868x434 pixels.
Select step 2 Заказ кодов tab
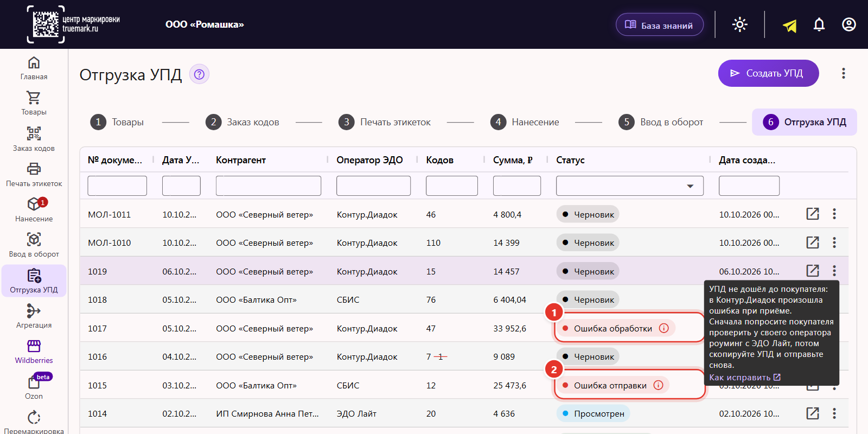click(x=242, y=122)
